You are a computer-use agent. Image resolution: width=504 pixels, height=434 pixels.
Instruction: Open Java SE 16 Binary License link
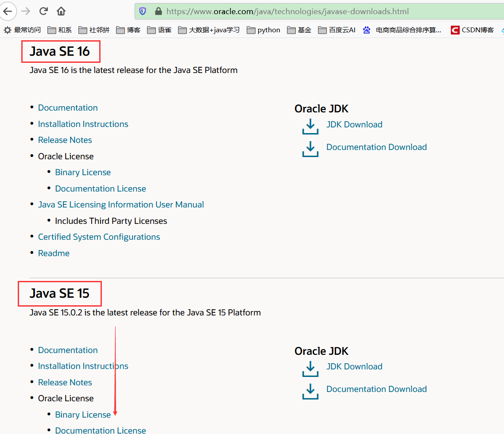coord(83,173)
